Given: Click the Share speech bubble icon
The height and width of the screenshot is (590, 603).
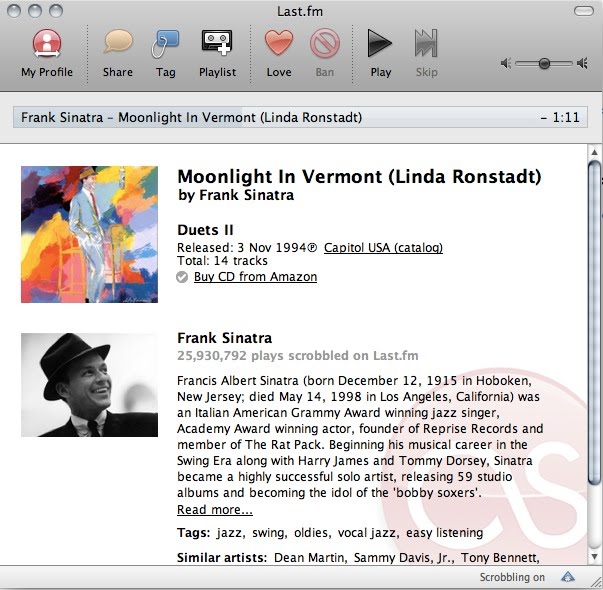Looking at the screenshot, I should pyautogui.click(x=118, y=42).
